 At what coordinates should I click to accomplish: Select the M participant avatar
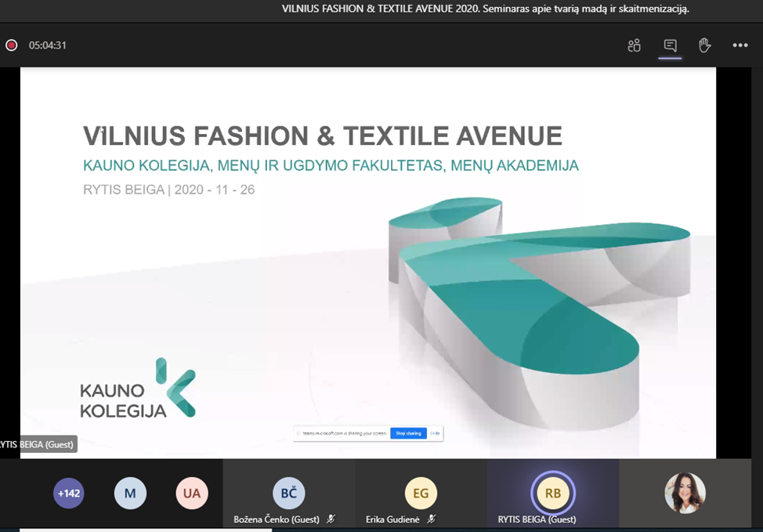pos(130,494)
